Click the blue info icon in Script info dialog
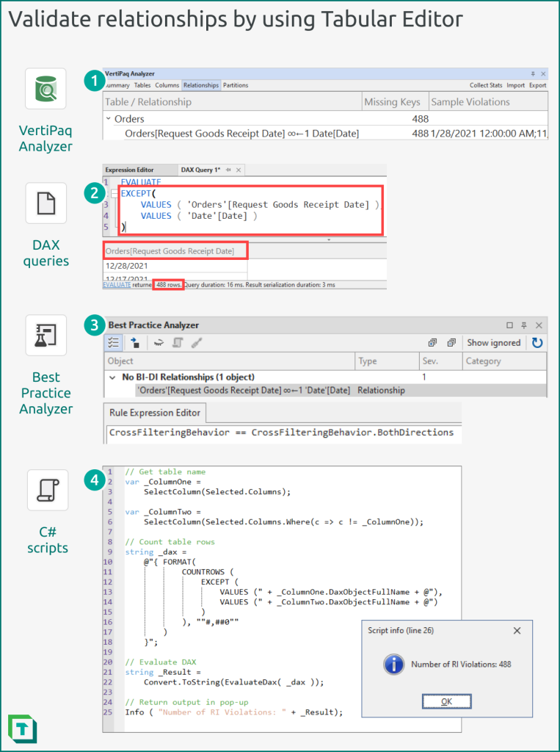This screenshot has height=752, width=560. pos(393,665)
